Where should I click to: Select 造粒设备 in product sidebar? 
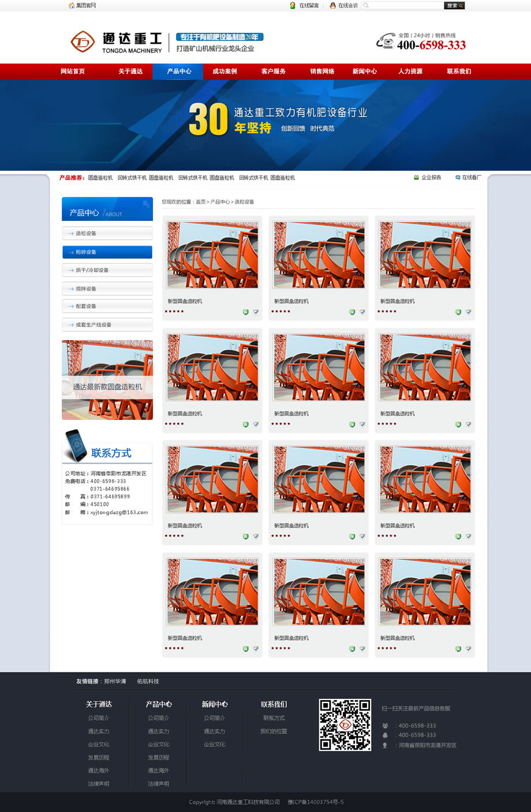tap(107, 234)
